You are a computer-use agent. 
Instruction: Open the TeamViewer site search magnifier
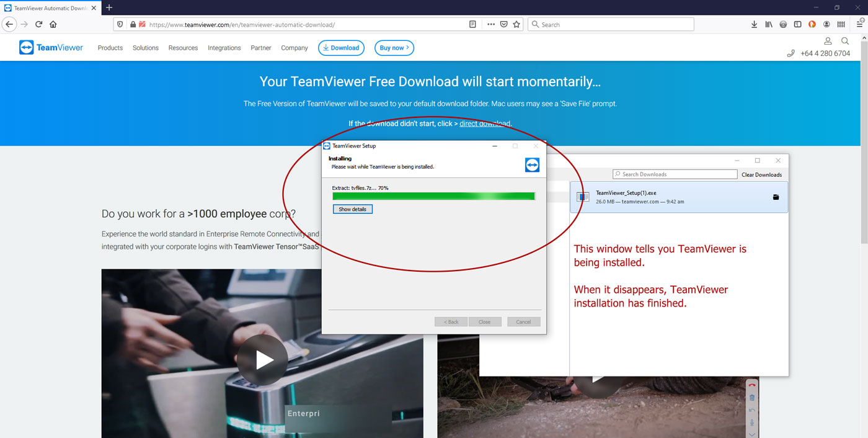click(845, 41)
